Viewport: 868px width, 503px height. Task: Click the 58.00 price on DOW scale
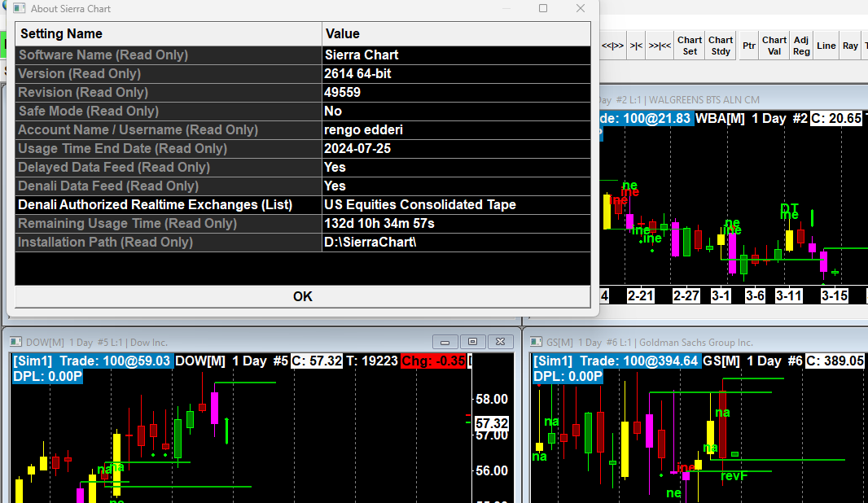(x=492, y=399)
